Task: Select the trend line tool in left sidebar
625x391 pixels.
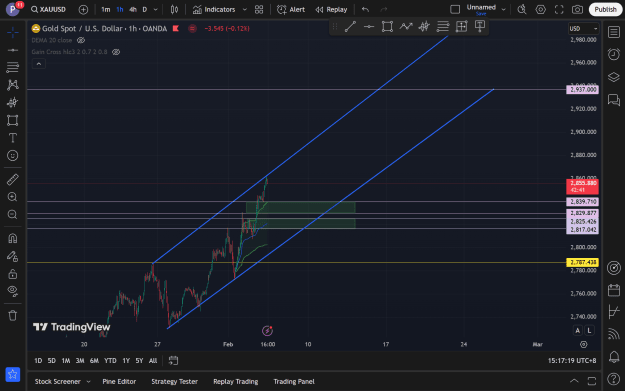Action: click(12, 50)
